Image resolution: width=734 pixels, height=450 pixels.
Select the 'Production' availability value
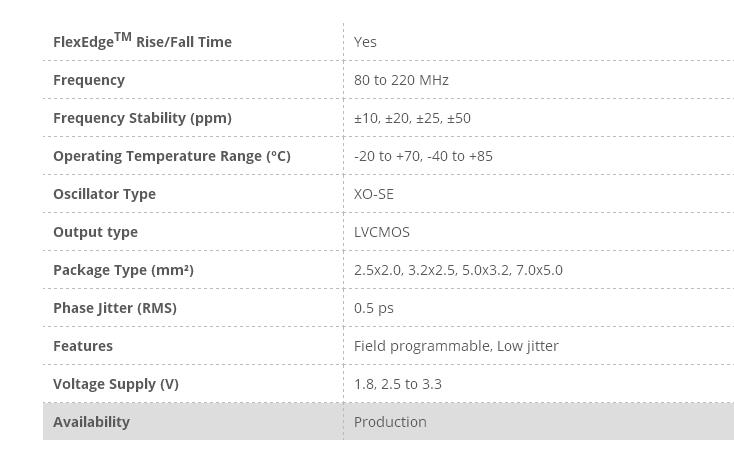[x=390, y=422]
